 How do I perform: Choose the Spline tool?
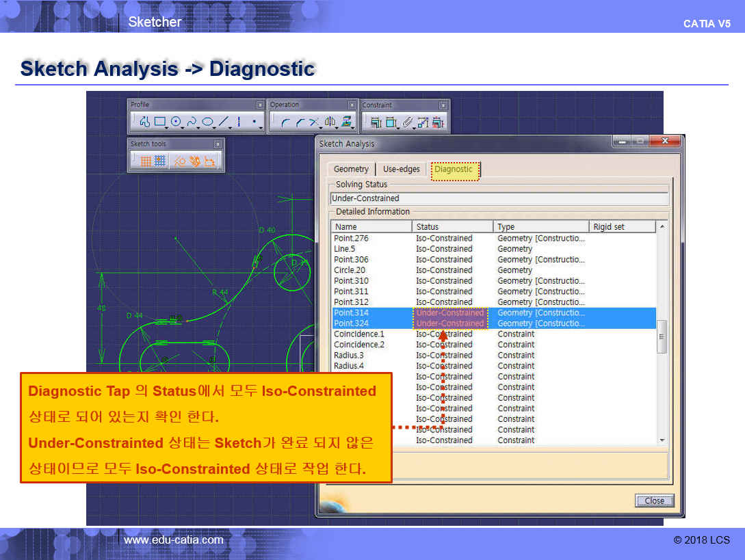[x=192, y=122]
